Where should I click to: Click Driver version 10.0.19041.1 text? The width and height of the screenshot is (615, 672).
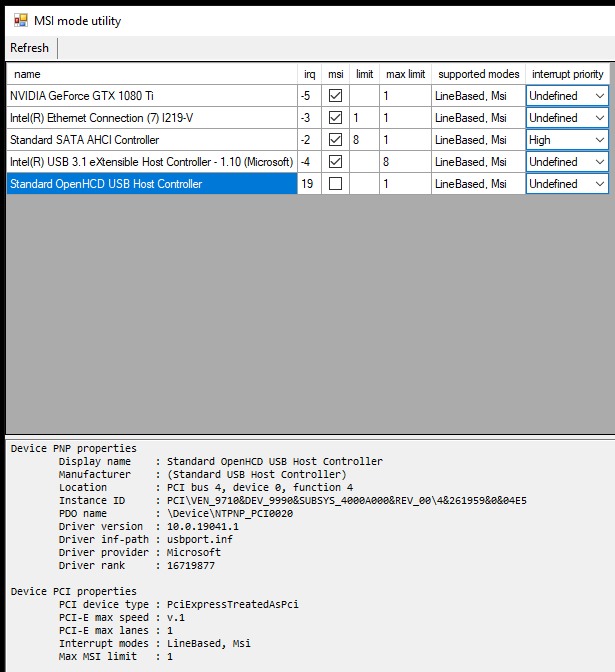(x=203, y=526)
